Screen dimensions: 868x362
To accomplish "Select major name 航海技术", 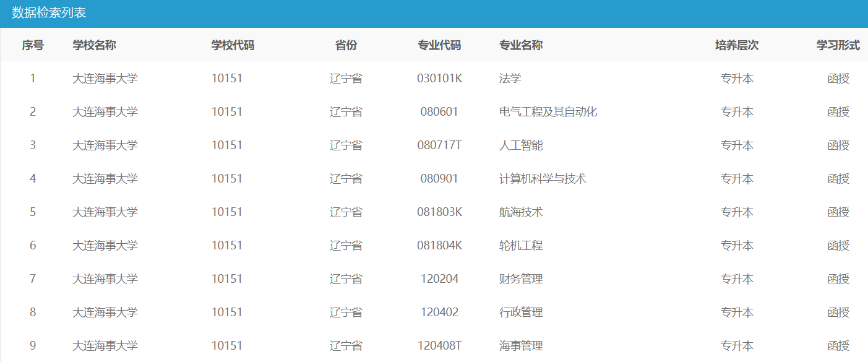I will (521, 212).
